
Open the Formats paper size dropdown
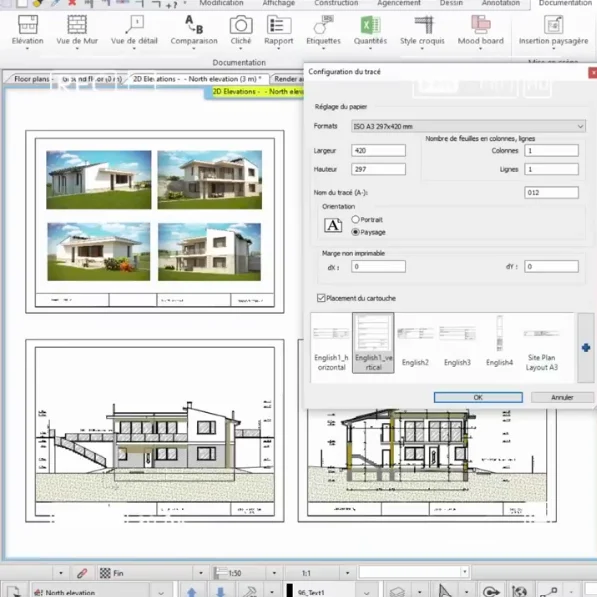pos(468,126)
